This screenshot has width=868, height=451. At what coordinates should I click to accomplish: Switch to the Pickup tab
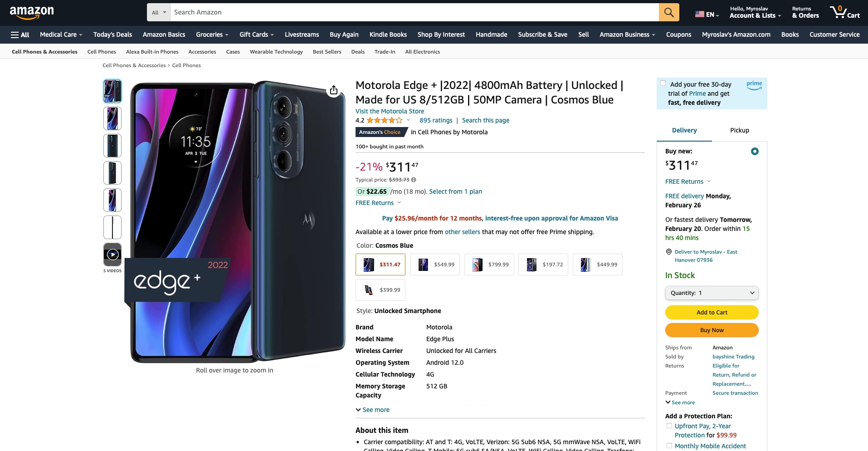(x=740, y=130)
